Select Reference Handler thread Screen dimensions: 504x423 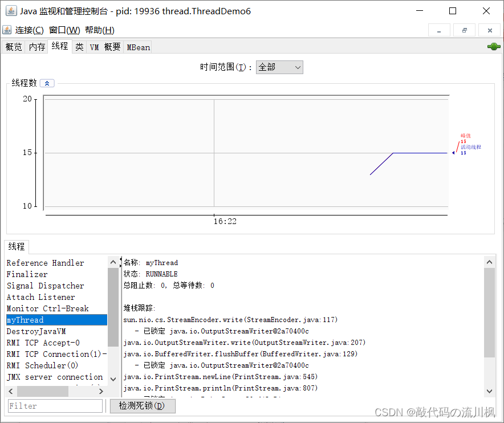56,263
